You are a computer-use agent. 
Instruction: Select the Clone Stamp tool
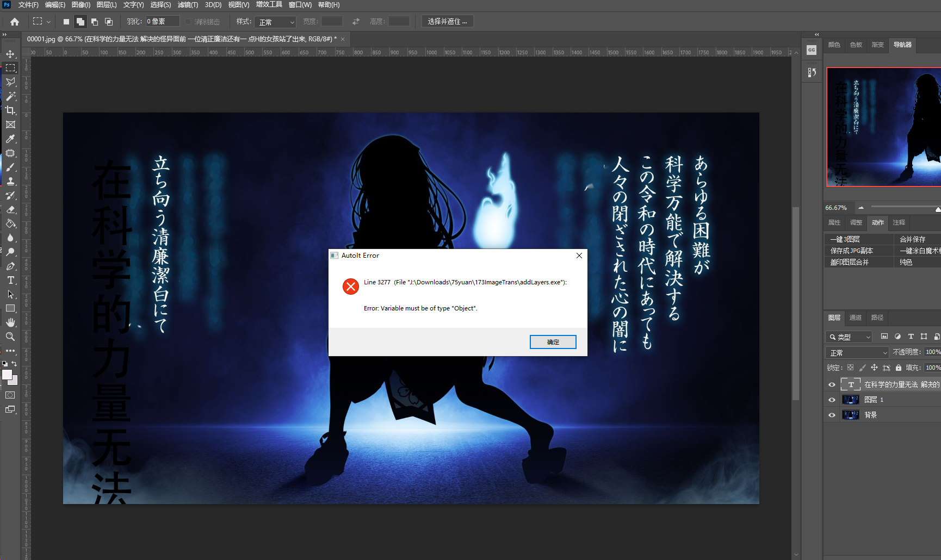pyautogui.click(x=10, y=181)
